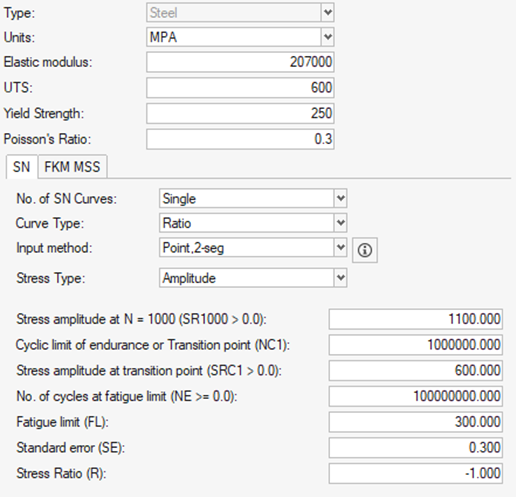This screenshot has width=516, height=497.
Task: Click the SRC1 stress amplitude field
Action: coord(416,370)
